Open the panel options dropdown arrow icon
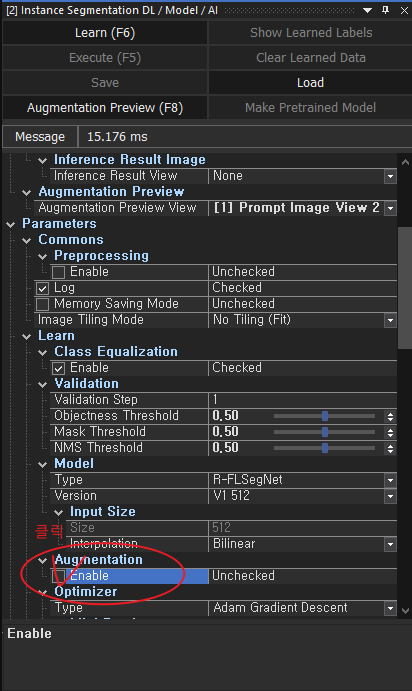412x691 pixels. point(367,10)
